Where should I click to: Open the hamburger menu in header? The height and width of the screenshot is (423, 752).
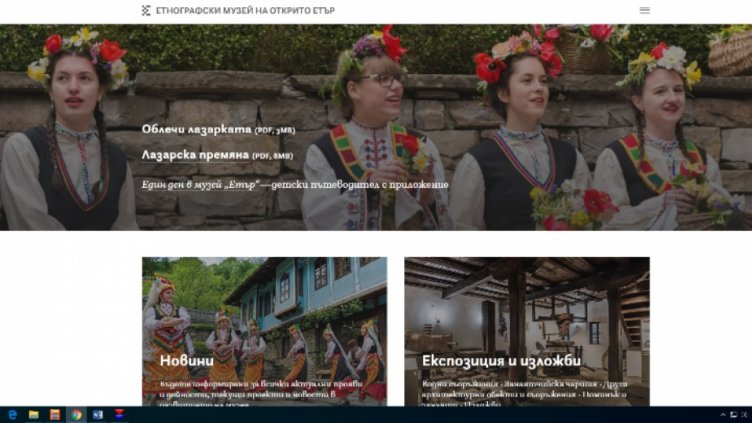click(645, 11)
